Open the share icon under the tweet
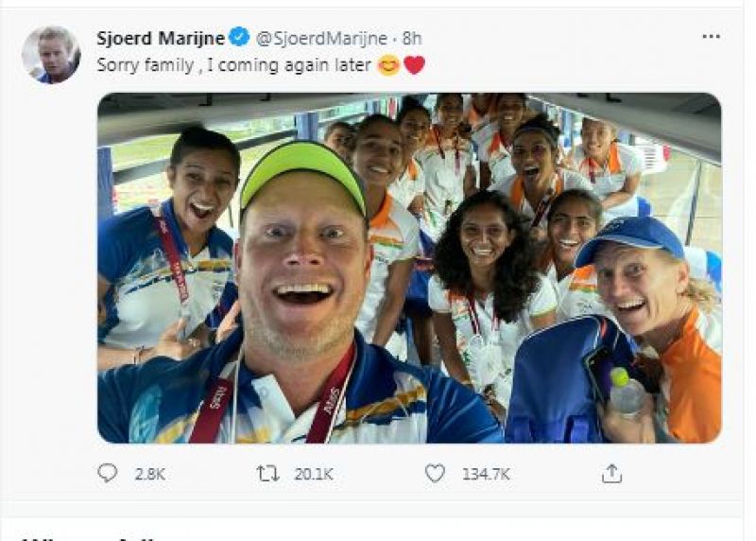The image size is (756, 541). (612, 474)
